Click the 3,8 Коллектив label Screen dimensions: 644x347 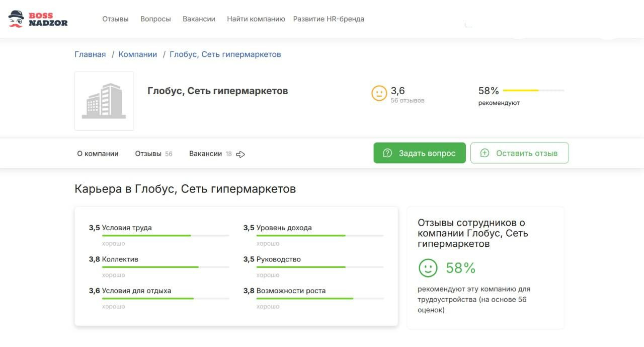[114, 259]
